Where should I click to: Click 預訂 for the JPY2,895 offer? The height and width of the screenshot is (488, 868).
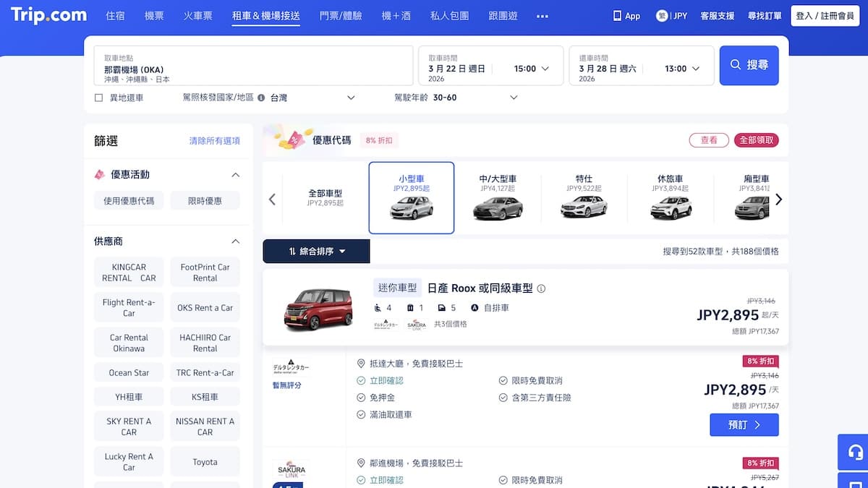744,425
